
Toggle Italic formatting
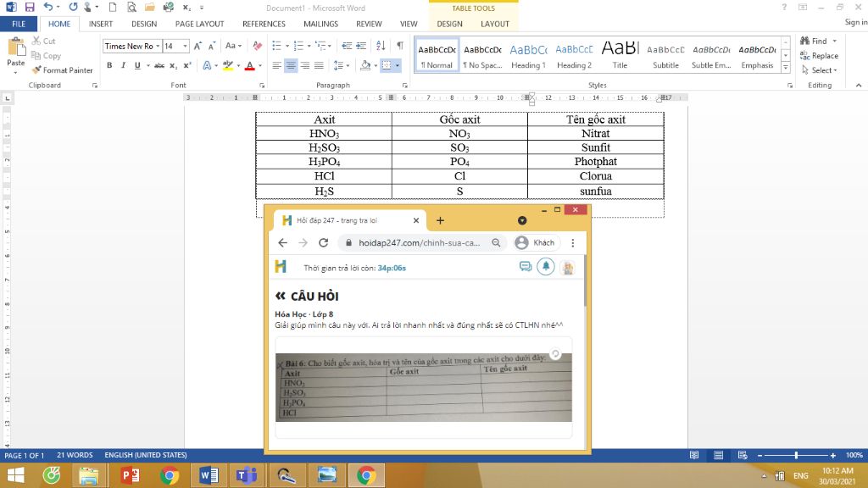click(x=123, y=65)
